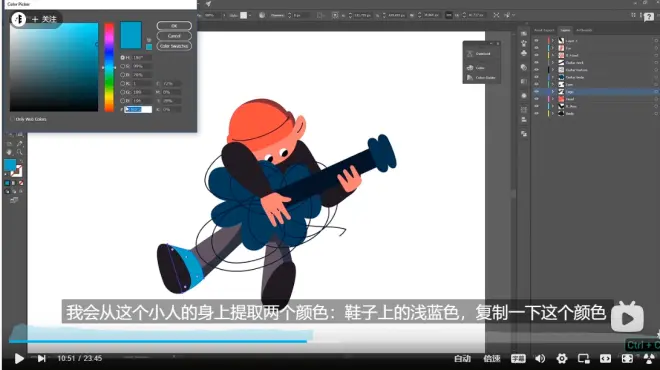Enter fullscreen video mode

point(627,358)
